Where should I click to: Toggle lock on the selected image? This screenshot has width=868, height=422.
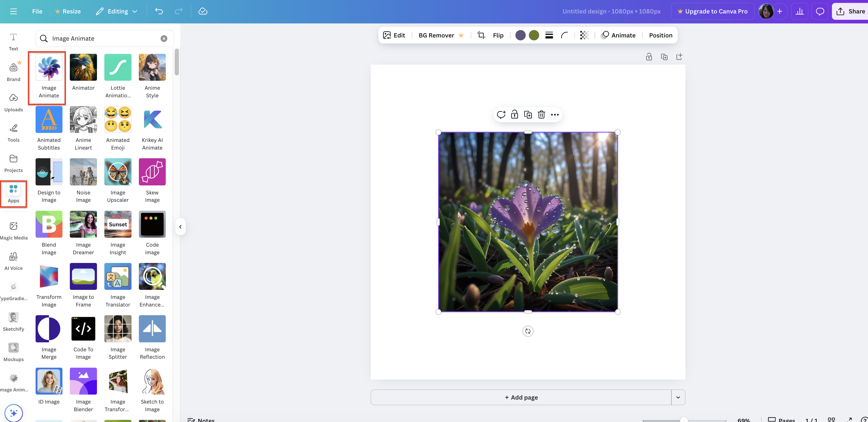514,115
